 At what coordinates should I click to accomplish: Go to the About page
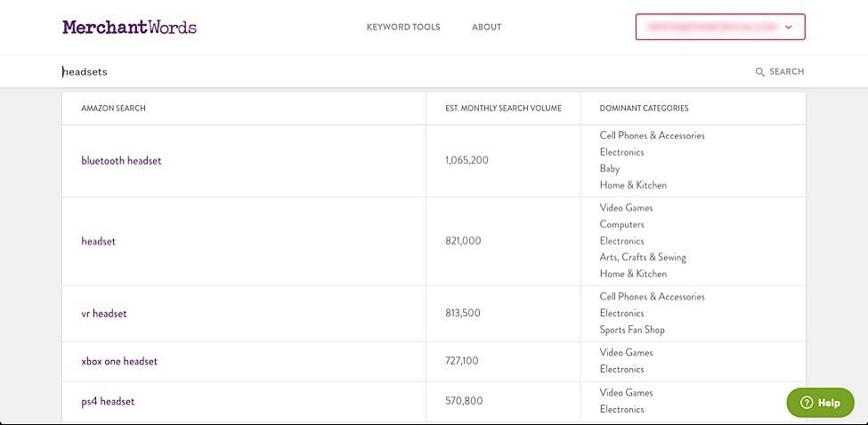487,27
